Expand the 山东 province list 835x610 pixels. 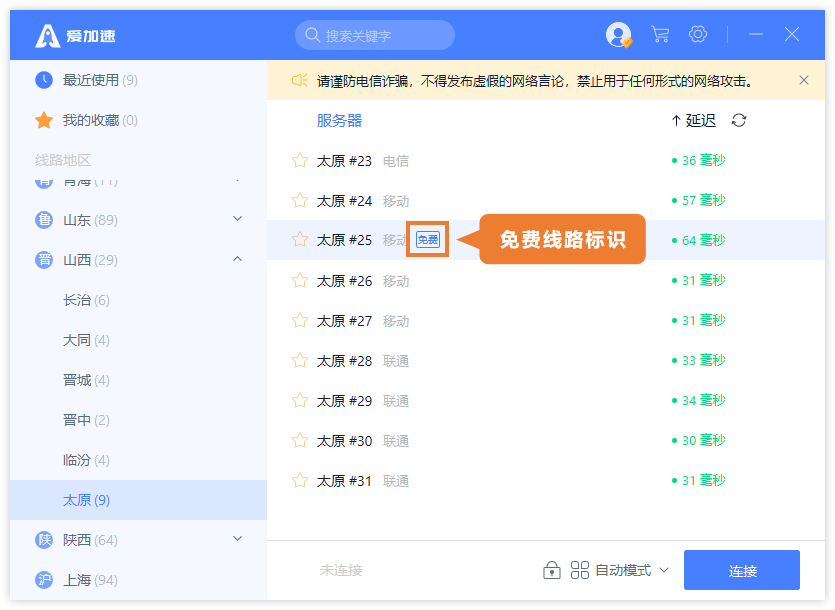(x=237, y=219)
